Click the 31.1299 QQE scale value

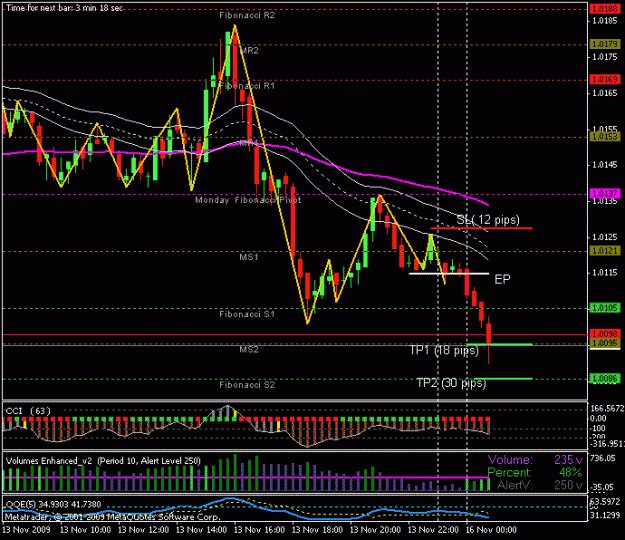[x=605, y=515]
